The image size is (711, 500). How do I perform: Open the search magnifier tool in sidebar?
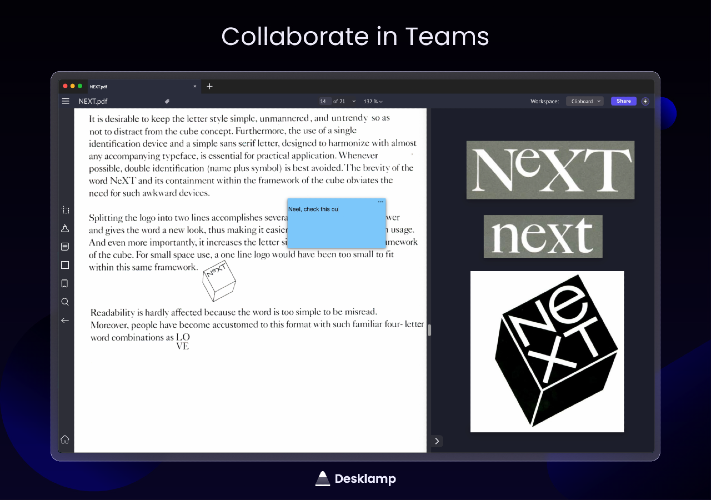(65, 301)
